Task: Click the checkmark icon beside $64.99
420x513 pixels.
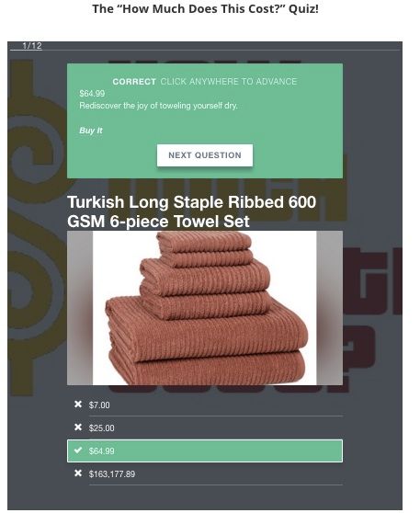Action: [78, 450]
